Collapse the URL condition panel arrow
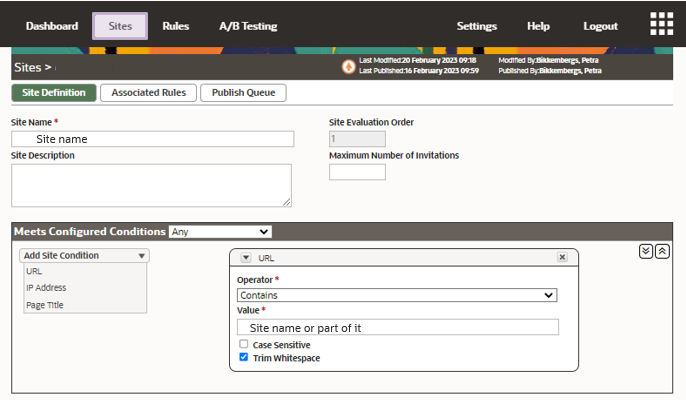 click(x=246, y=258)
